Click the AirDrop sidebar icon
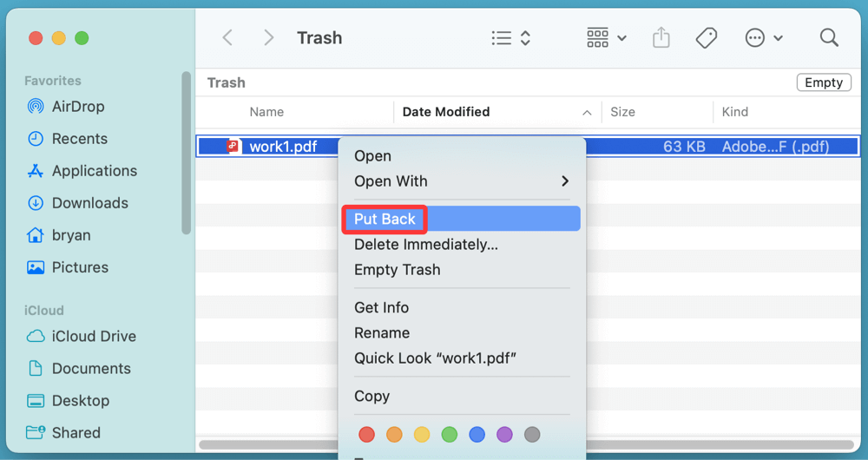 click(x=36, y=106)
